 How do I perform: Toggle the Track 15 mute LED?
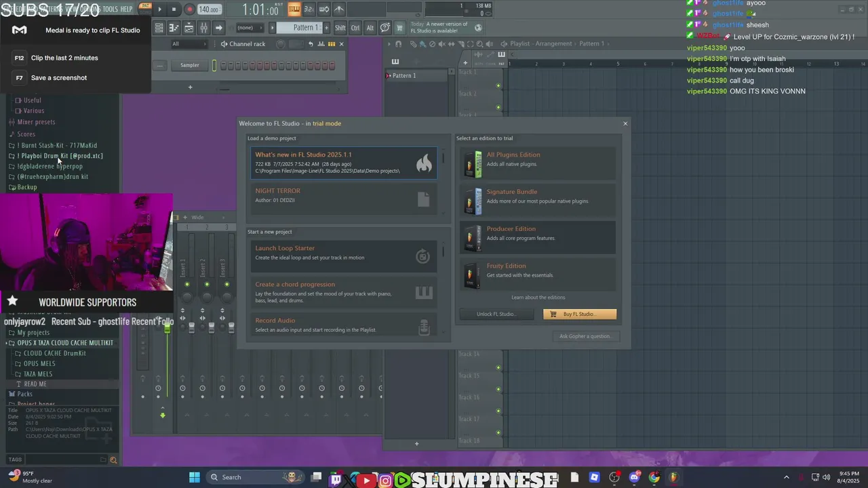pos(498,389)
